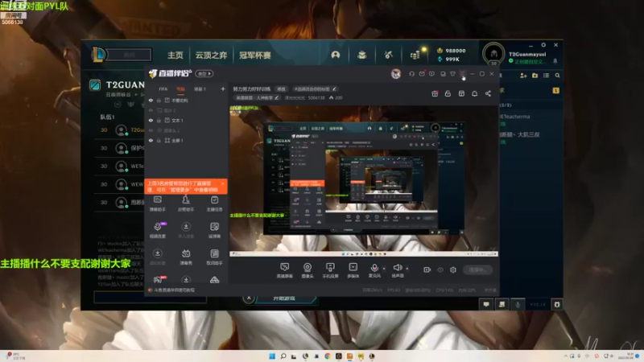Open the gift box icon above preview
This screenshot has height=362, width=644.
pyautogui.click(x=435, y=93)
